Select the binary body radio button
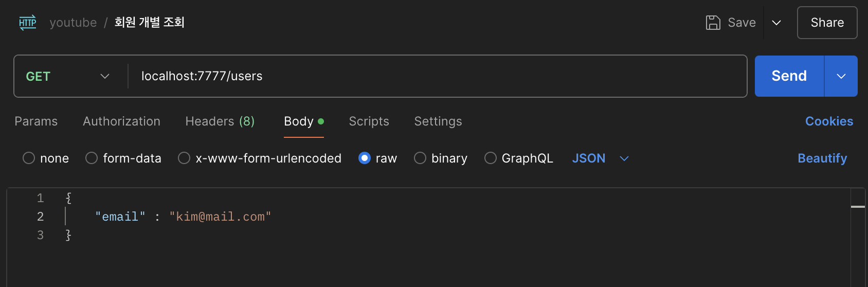 420,158
